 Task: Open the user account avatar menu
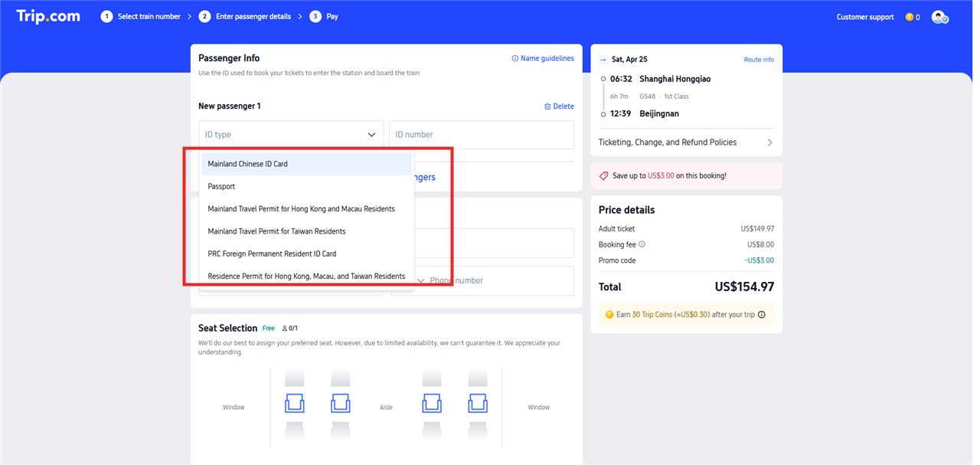(939, 16)
